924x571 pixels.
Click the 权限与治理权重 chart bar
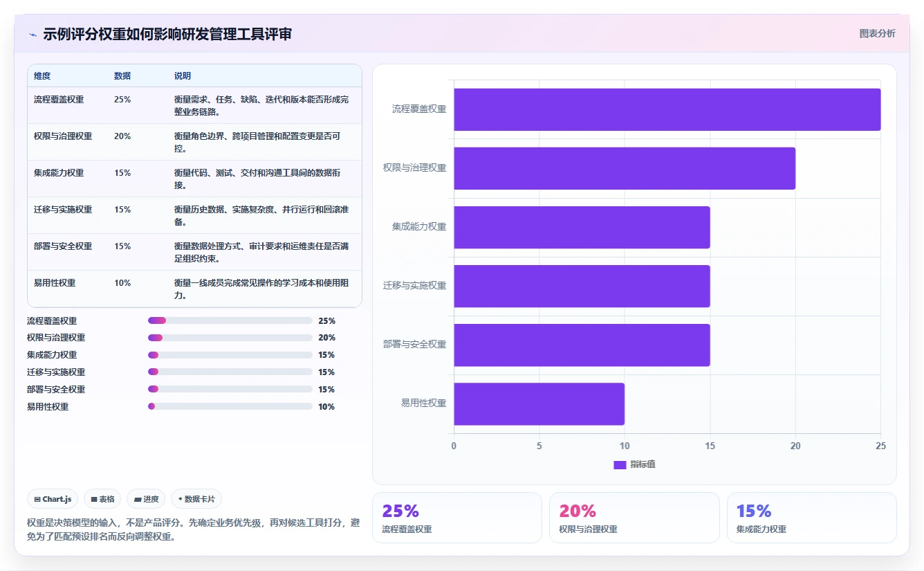pyautogui.click(x=625, y=168)
